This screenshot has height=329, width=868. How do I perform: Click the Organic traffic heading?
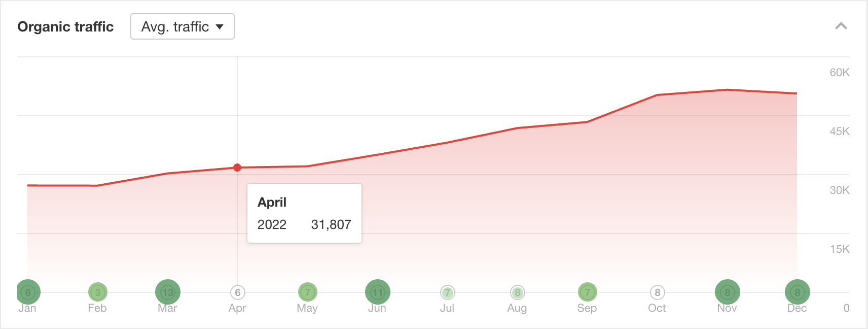[65, 26]
